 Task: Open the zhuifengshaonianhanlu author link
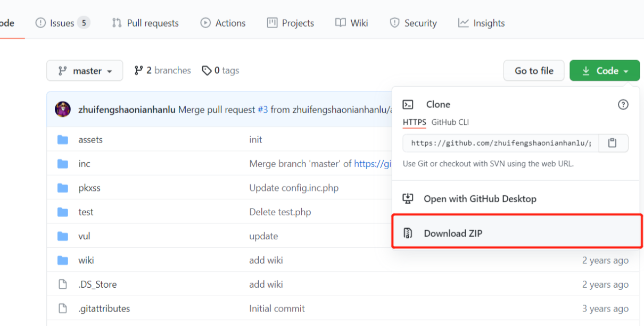pos(127,110)
